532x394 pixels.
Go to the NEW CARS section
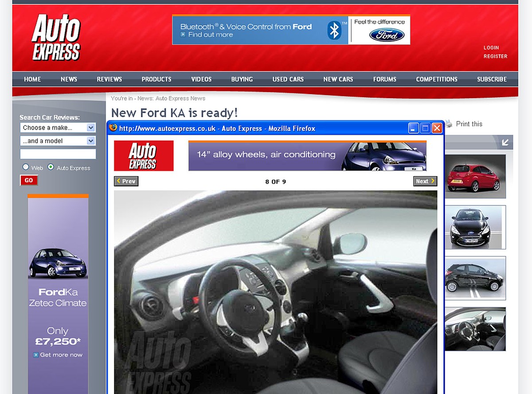coord(338,79)
